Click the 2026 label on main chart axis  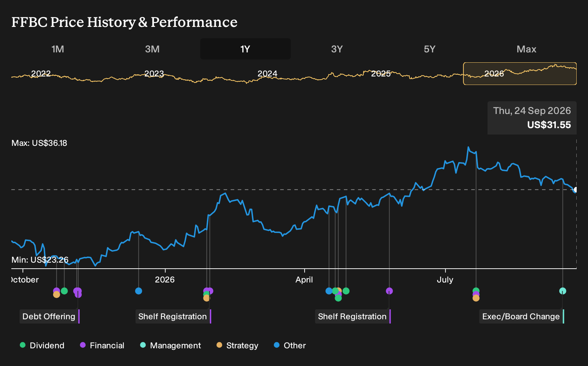pyautogui.click(x=165, y=280)
